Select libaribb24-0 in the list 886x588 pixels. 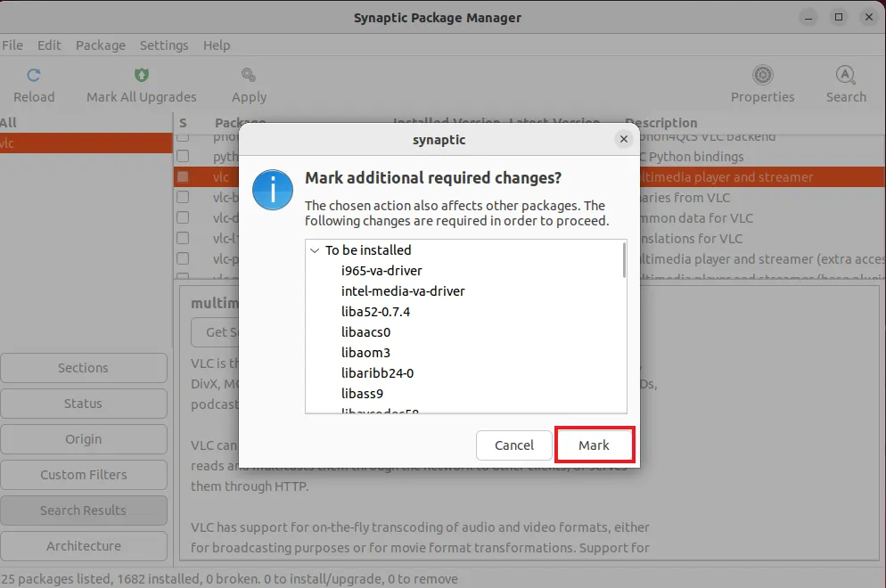tap(377, 372)
